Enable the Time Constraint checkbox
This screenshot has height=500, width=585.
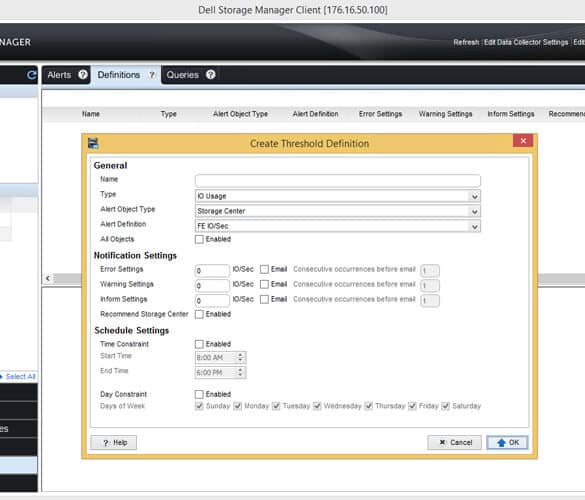[199, 344]
